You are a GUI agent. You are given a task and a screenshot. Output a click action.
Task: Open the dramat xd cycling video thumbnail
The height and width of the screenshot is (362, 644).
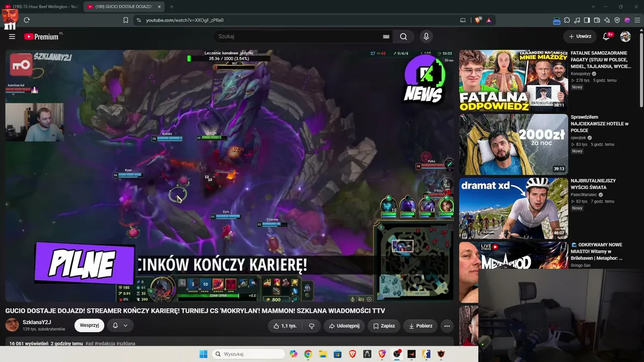tap(513, 208)
